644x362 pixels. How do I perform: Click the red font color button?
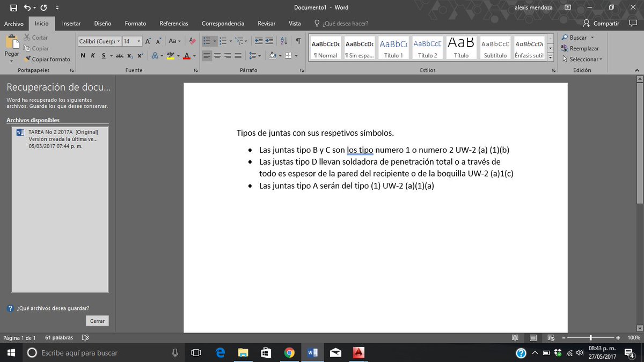(x=186, y=56)
